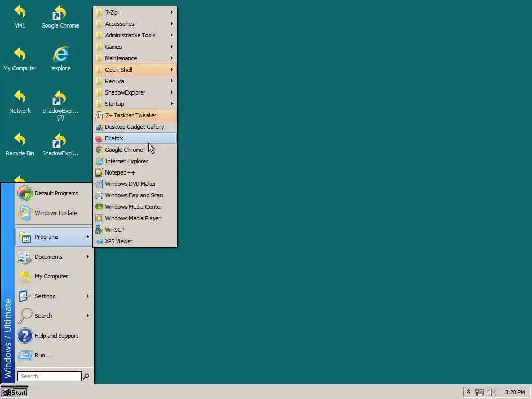The image size is (532, 399).
Task: Click the Desktop Gadget Gallery icon
Action: coord(99,127)
